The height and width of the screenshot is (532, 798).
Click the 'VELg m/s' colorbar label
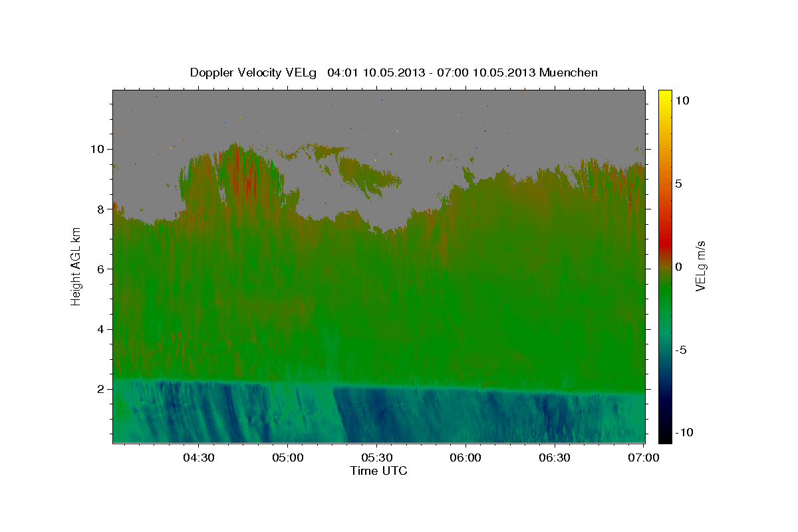(x=700, y=267)
